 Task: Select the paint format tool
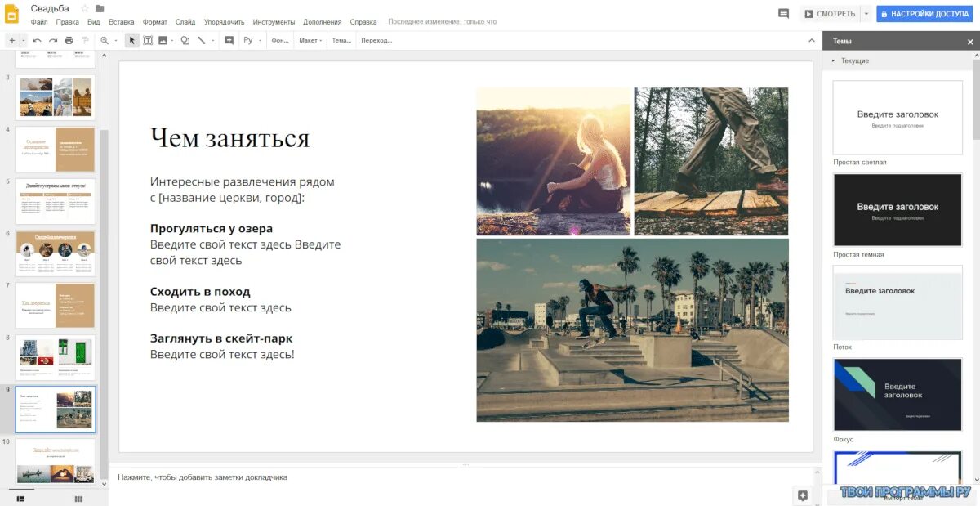click(84, 40)
